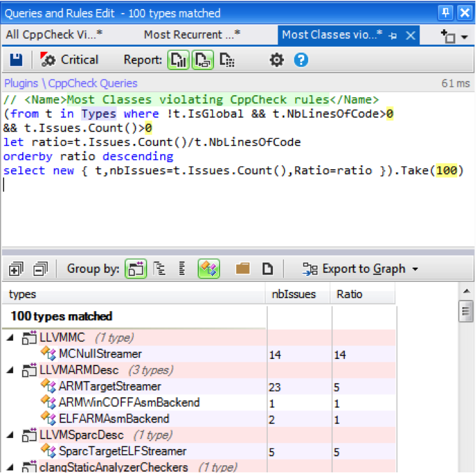Collapse the clangStaticAnalyzerCheckers node
The height and width of the screenshot is (473, 476).
10,467
